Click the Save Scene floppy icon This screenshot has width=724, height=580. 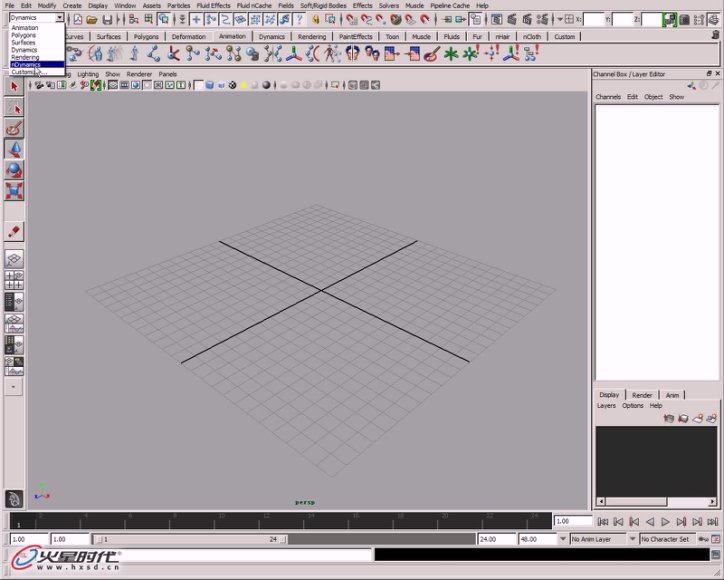click(x=107, y=19)
